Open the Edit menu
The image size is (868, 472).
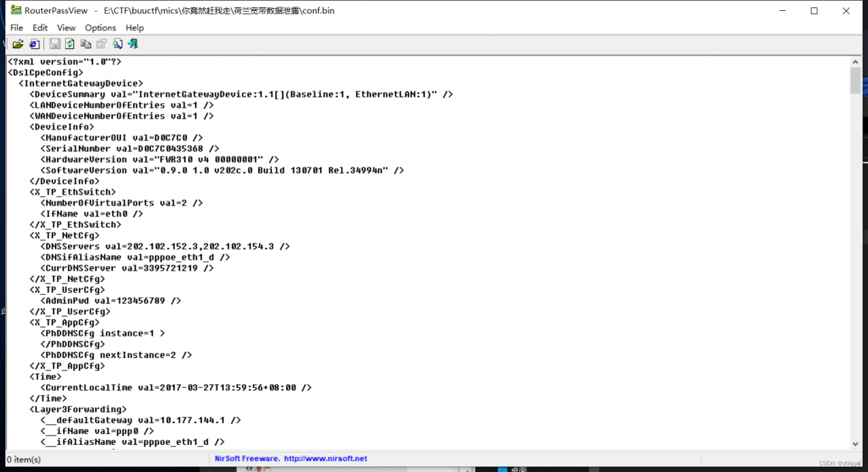coord(40,28)
